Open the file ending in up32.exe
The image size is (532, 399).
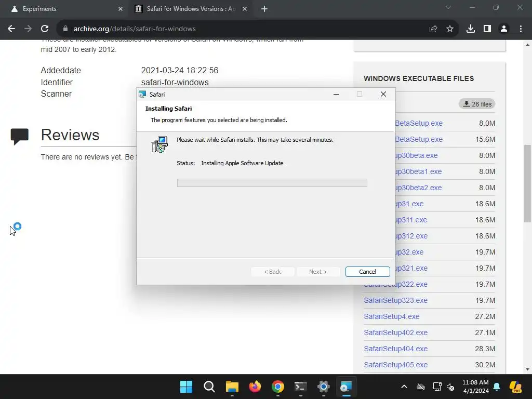click(409, 252)
